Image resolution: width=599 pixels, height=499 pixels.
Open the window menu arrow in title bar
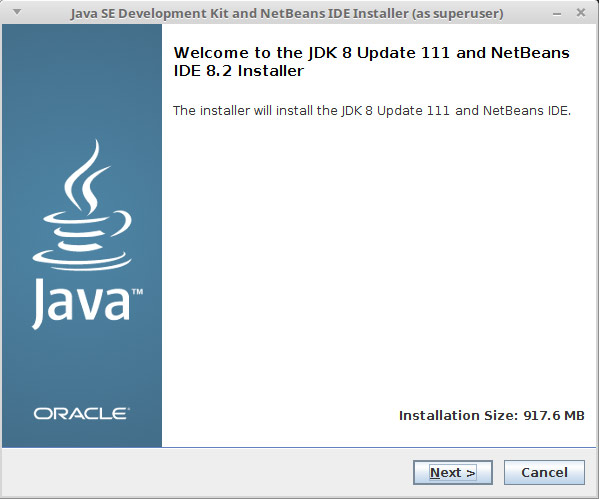pos(17,12)
